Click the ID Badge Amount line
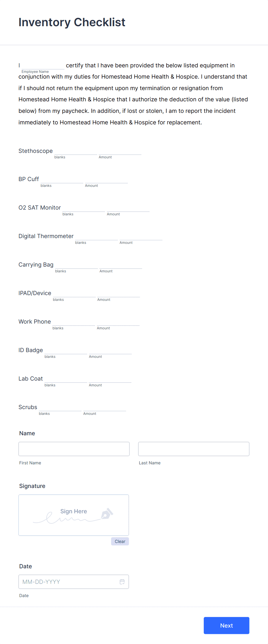The image size is (268, 644). coord(110,352)
